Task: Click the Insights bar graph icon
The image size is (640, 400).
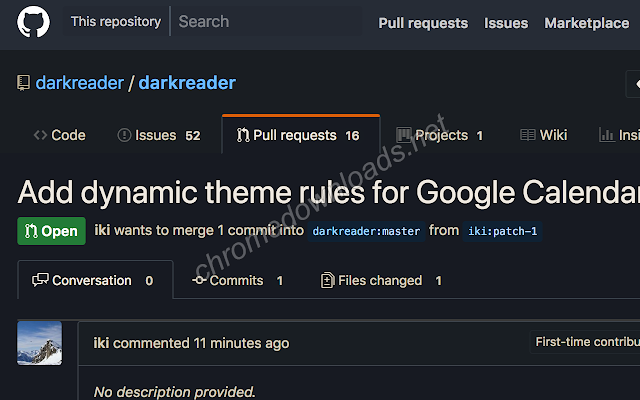Action: click(607, 135)
